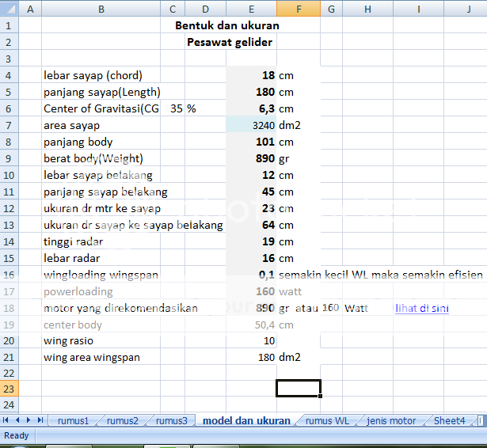Select column G header
The height and width of the screenshot is (448, 487).
coord(331,9)
